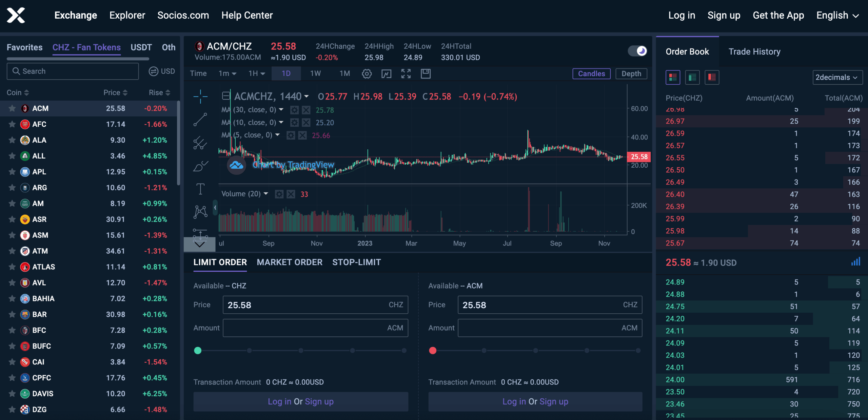
Task: Open Get the App link
Action: pyautogui.click(x=778, y=15)
